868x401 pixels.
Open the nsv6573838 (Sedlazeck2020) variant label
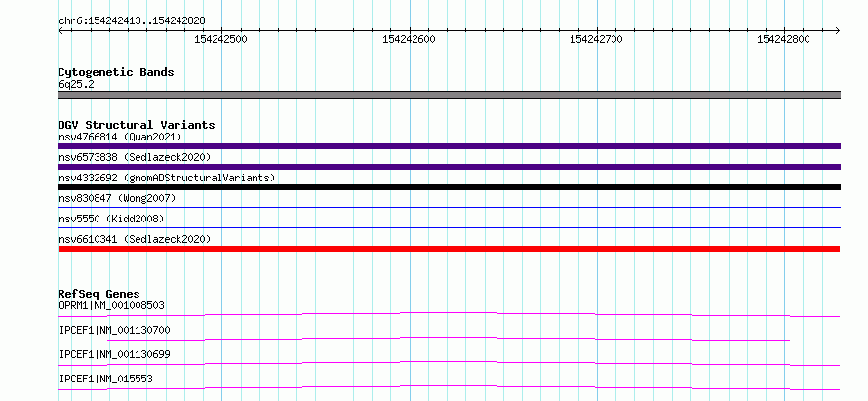pos(135,157)
